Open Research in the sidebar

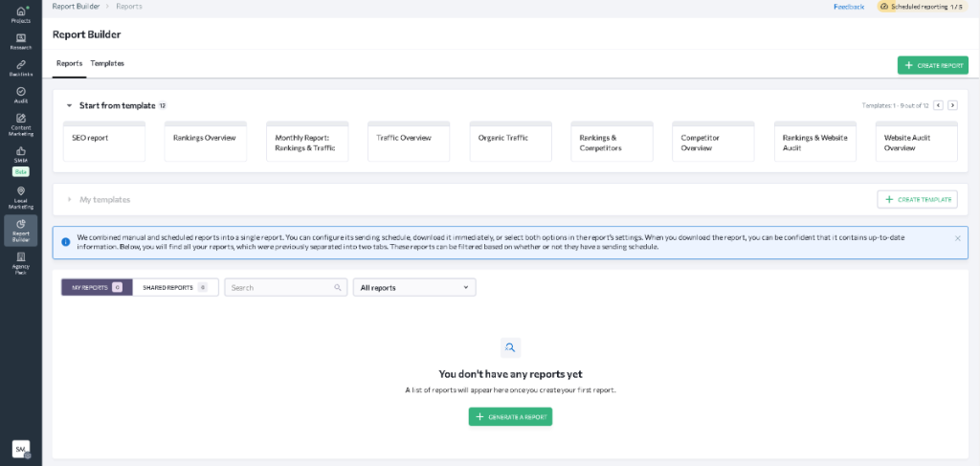click(x=21, y=41)
